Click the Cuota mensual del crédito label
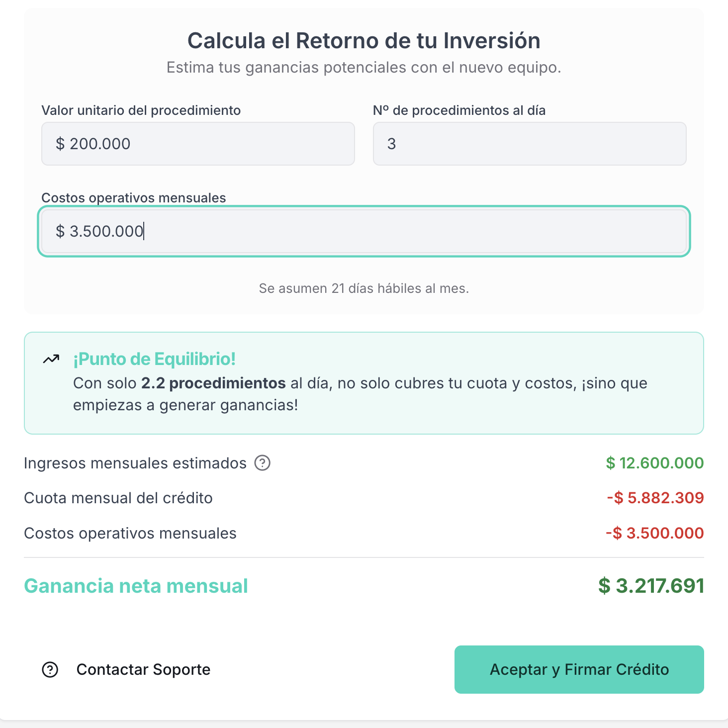Image resolution: width=728 pixels, height=728 pixels. 118,498
